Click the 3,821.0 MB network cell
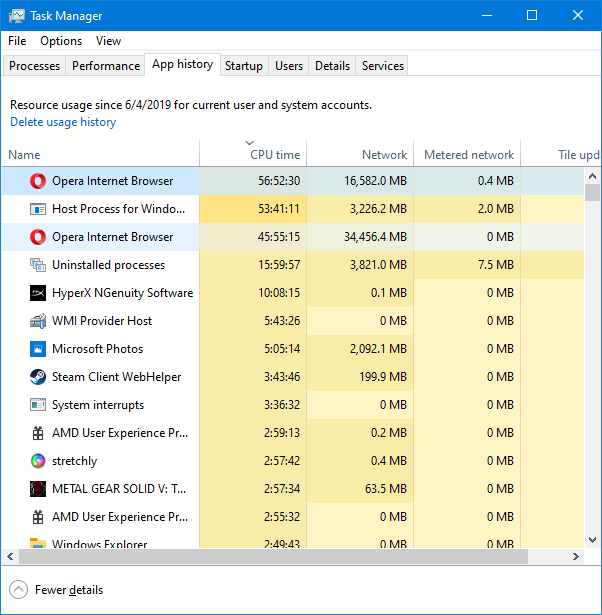 point(360,265)
